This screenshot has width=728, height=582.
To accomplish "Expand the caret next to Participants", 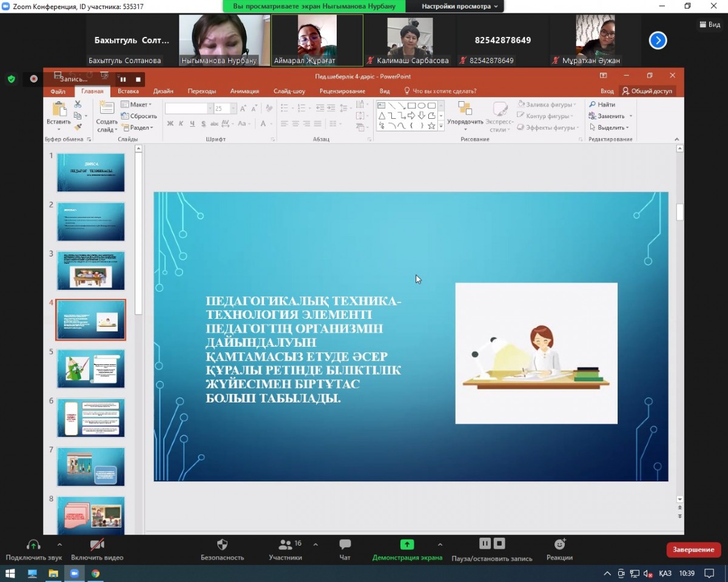I will [x=315, y=544].
